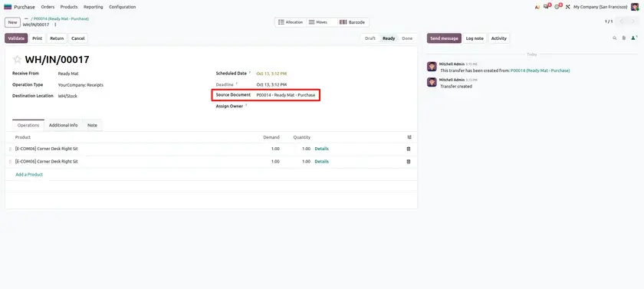Click avatar beside 'Transfer created' message

pyautogui.click(x=432, y=82)
